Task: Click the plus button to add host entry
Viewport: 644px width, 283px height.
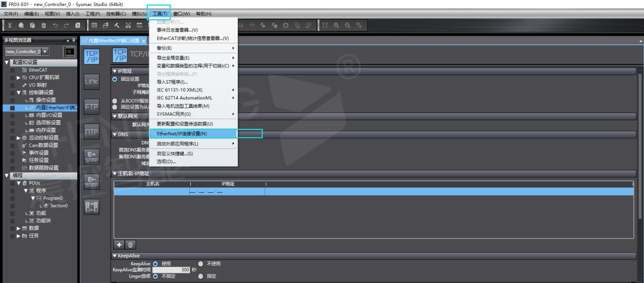Action: (119, 244)
